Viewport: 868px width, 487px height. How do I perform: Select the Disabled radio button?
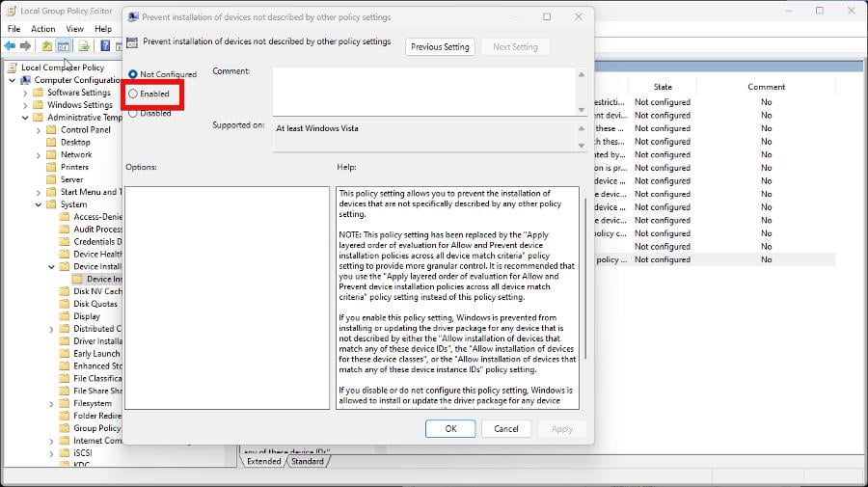133,114
